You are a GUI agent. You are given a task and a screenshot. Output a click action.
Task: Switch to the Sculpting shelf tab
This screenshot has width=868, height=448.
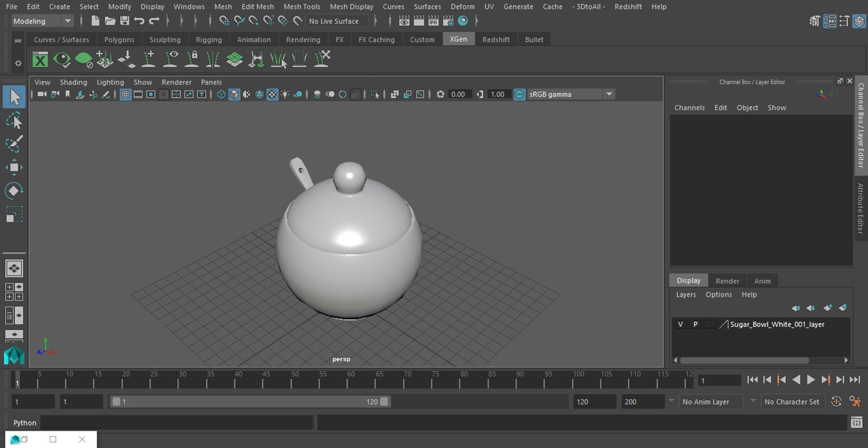click(165, 40)
